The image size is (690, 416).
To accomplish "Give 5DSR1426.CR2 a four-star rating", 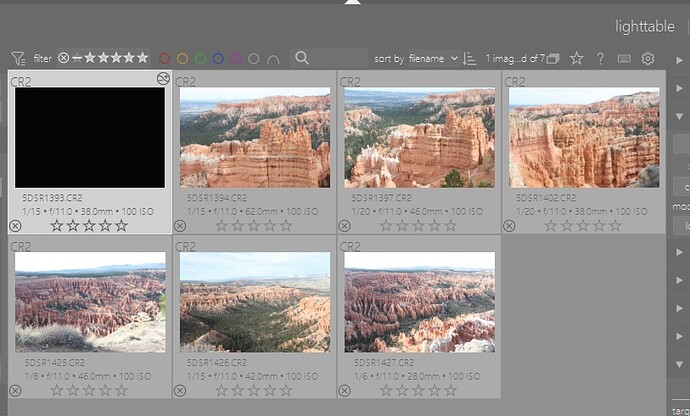I will [x=270, y=390].
